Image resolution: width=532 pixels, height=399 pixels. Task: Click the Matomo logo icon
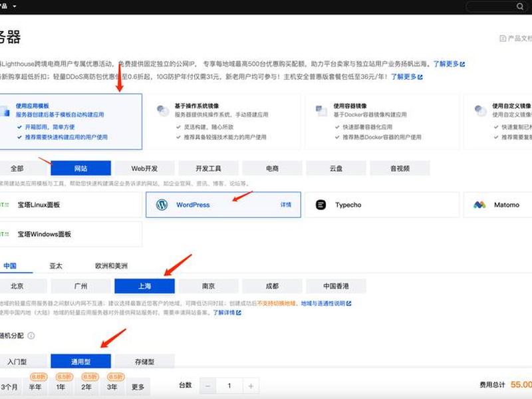pos(479,205)
